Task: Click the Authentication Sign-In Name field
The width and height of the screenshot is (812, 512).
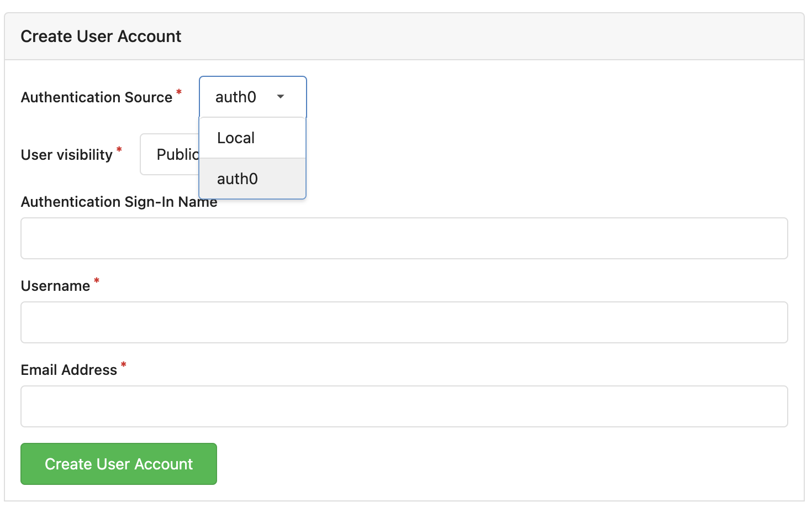Action: (x=404, y=238)
